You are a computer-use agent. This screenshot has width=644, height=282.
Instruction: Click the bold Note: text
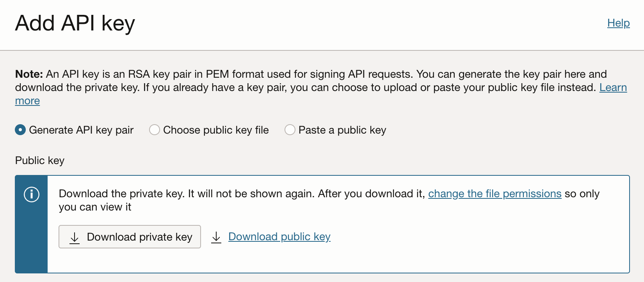[x=29, y=74]
